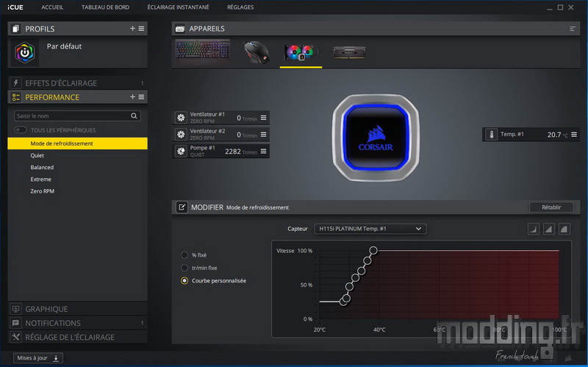Open Ventilateur #1 options menu
Viewport: 588px width, 367px height.
click(x=264, y=118)
